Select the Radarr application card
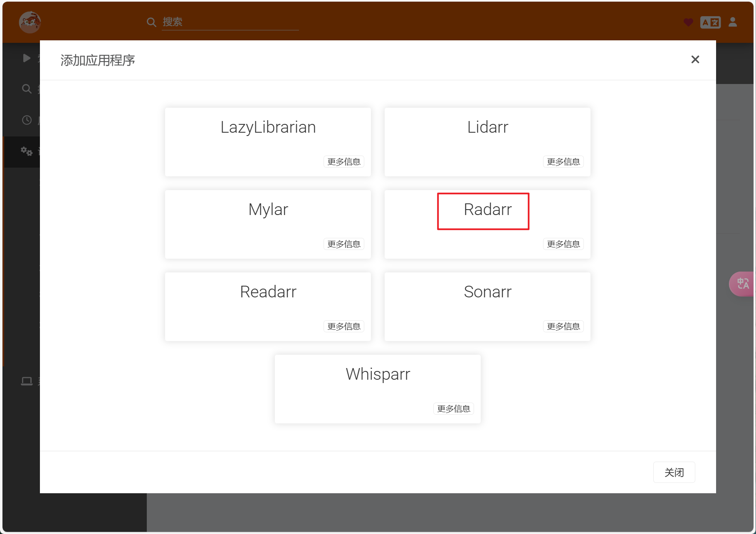The width and height of the screenshot is (756, 534). [487, 224]
